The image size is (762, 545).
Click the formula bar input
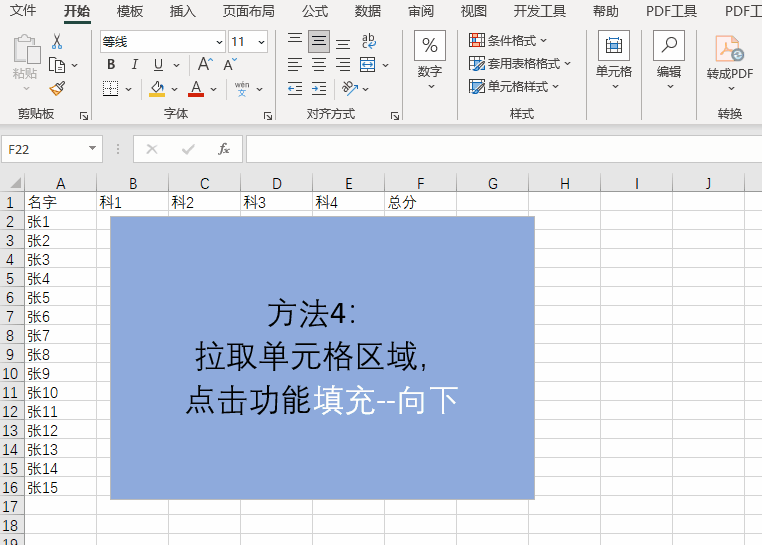pyautogui.click(x=504, y=149)
